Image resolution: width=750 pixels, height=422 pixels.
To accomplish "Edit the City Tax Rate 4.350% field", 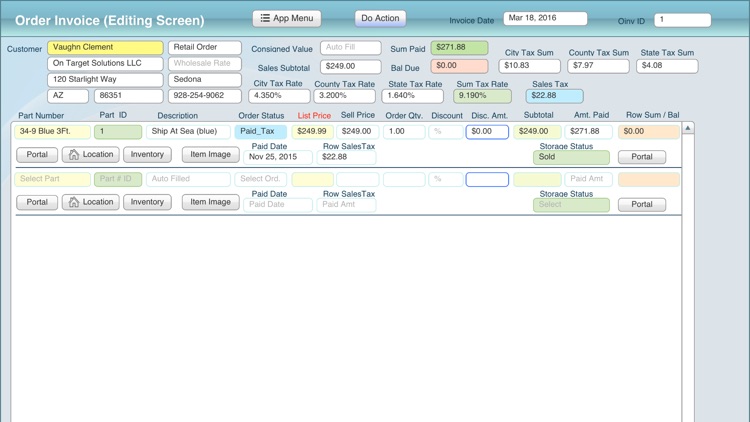I will 279,96.
